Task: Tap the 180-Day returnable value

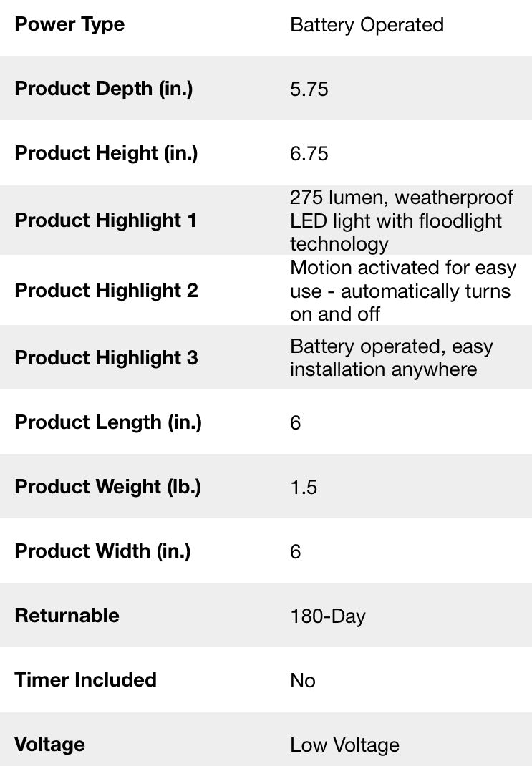Action: coord(328,616)
